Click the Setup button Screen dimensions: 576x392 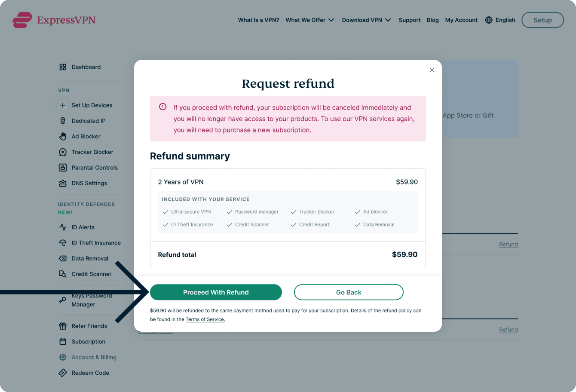pyautogui.click(x=542, y=20)
